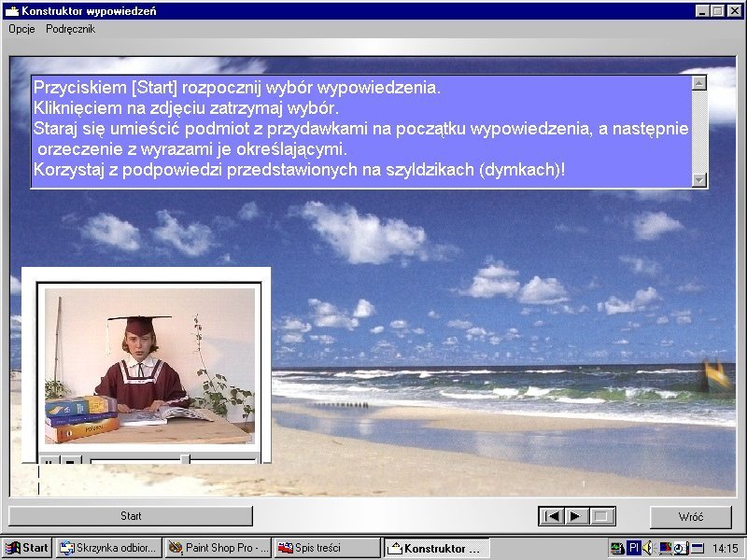747x560 pixels.
Task: Open the Opcje menu
Action: click(21, 29)
